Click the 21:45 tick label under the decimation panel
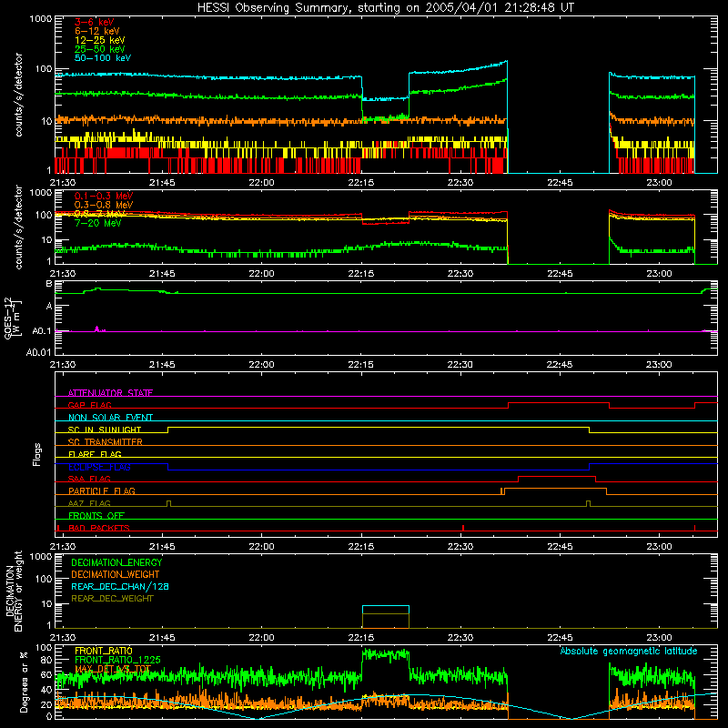The width and height of the screenshot is (728, 728). point(162,638)
